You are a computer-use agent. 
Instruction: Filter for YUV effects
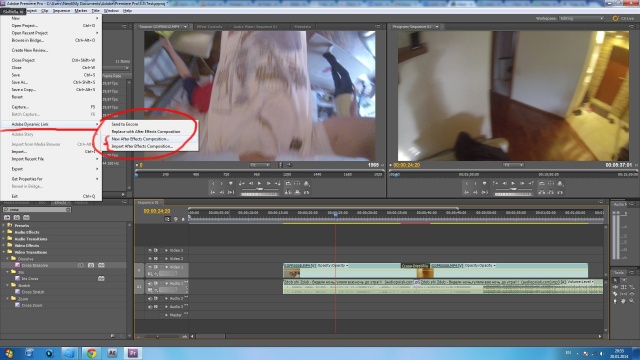point(26,218)
